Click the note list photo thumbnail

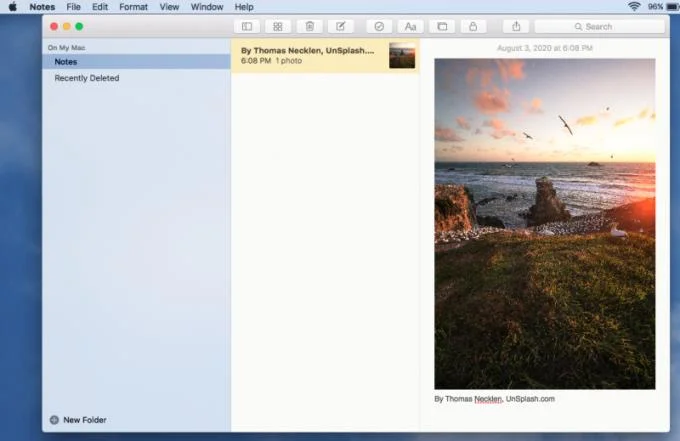coord(402,56)
